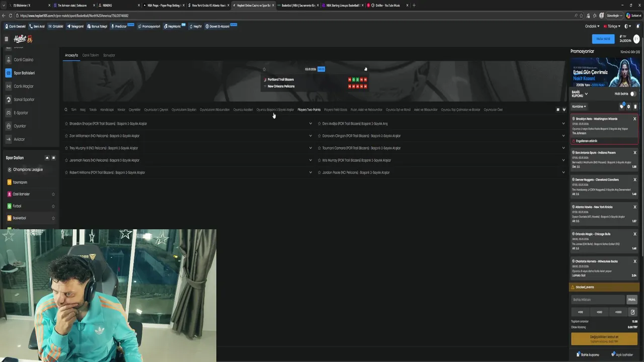Open Aviator in sidebar
The image size is (644, 362).
tap(19, 139)
